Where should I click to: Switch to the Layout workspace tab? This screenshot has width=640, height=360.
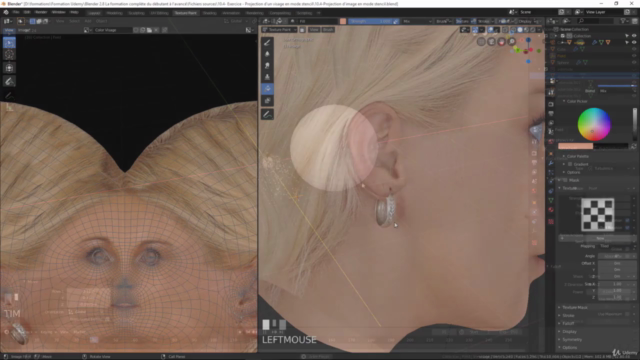pos(94,13)
